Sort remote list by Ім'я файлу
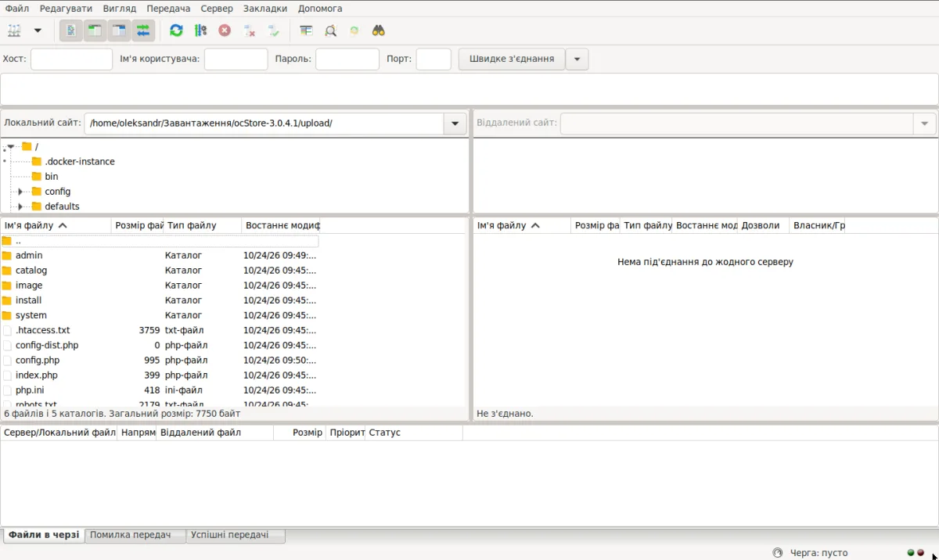This screenshot has width=939, height=560. (x=522, y=225)
